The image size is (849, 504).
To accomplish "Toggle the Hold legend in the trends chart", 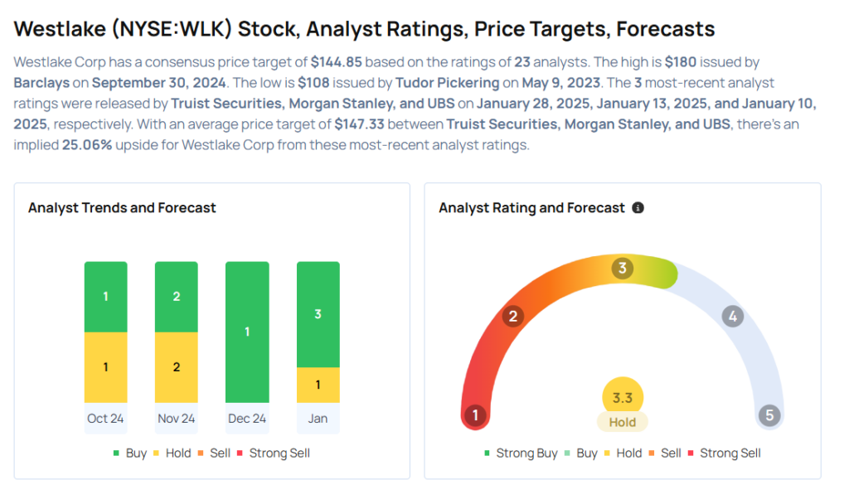I will coord(171,453).
